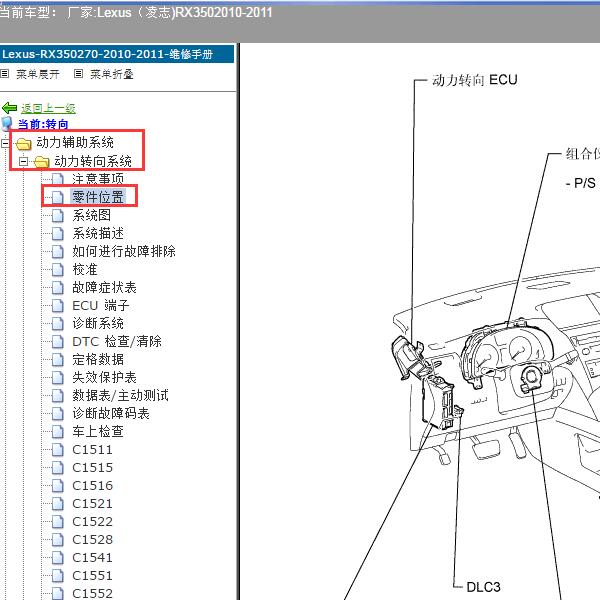Open the C1511 code page

[x=92, y=449]
